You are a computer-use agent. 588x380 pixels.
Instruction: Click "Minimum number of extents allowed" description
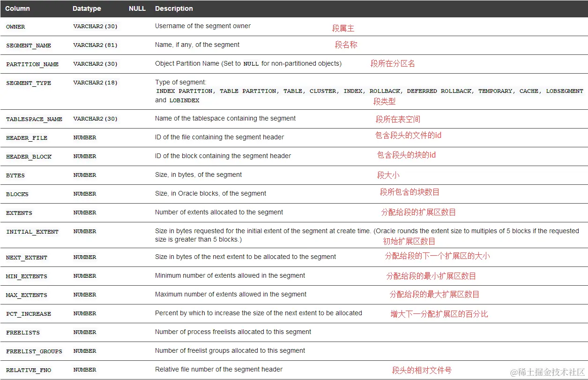coord(230,276)
